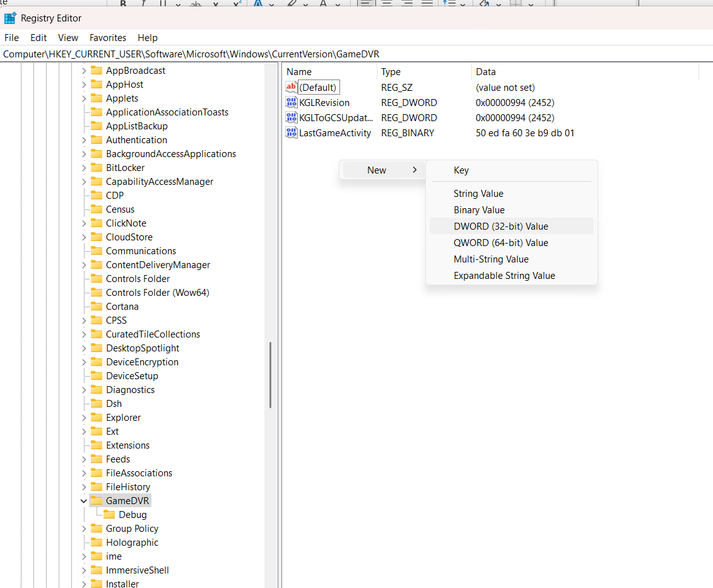Click the "(value not set)" data cell
Viewport: 713px width, 588px height.
pyautogui.click(x=505, y=87)
